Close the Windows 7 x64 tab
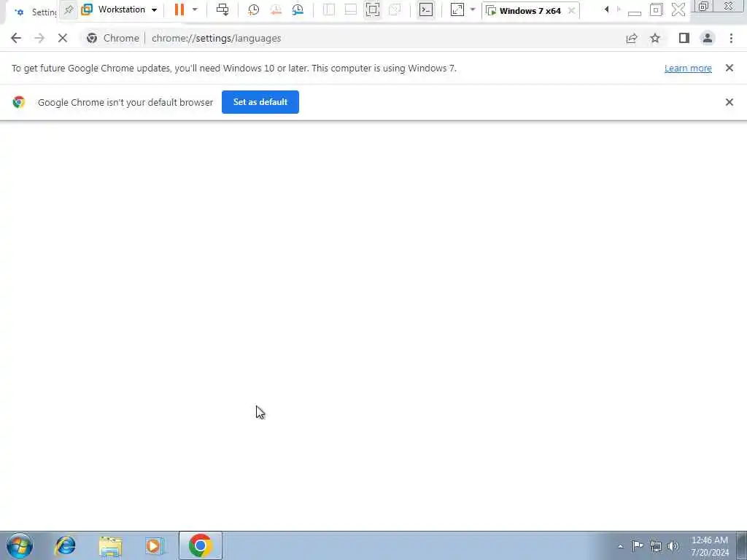The height and width of the screenshot is (560, 747). coord(571,10)
